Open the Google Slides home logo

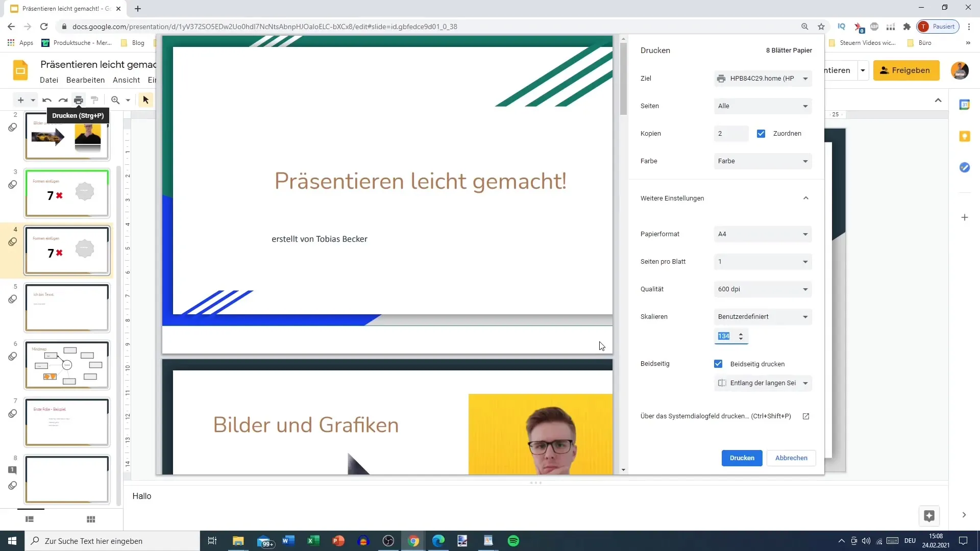(x=20, y=70)
